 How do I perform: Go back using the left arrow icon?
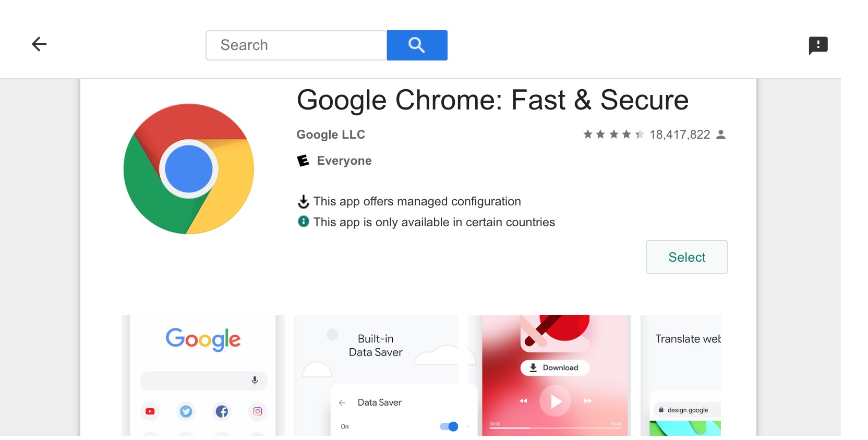39,44
